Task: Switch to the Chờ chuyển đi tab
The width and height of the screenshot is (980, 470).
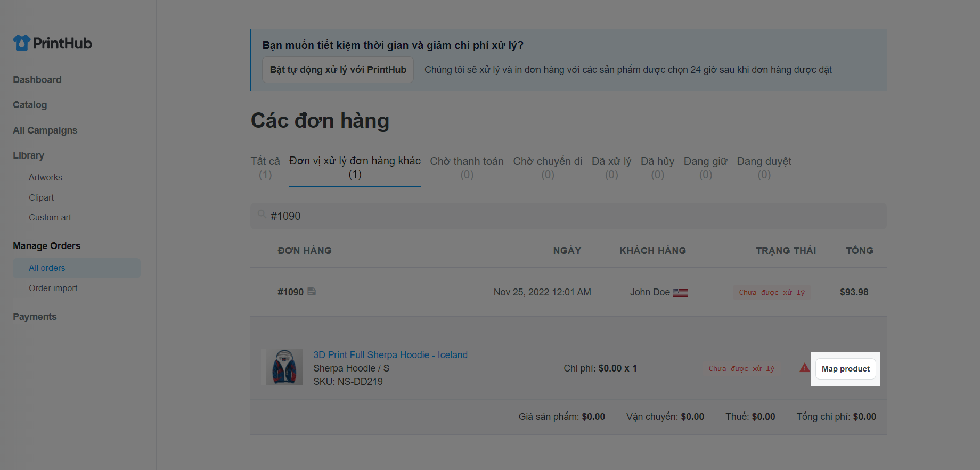Action: pos(548,168)
